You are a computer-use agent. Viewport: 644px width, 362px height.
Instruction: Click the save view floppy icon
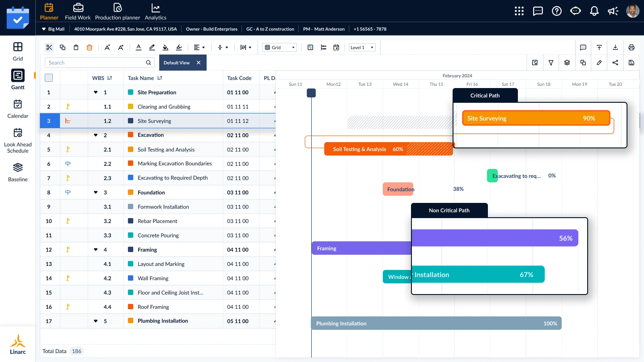pyautogui.click(x=631, y=63)
